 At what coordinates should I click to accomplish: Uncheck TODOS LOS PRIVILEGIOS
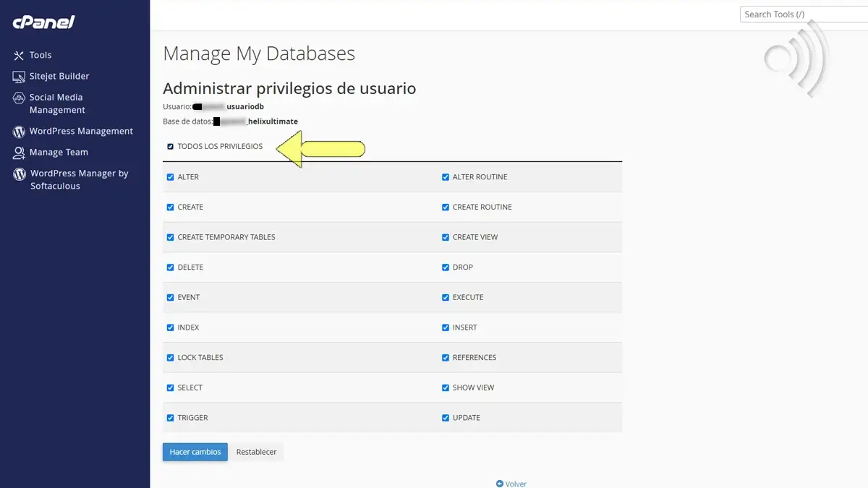[171, 146]
